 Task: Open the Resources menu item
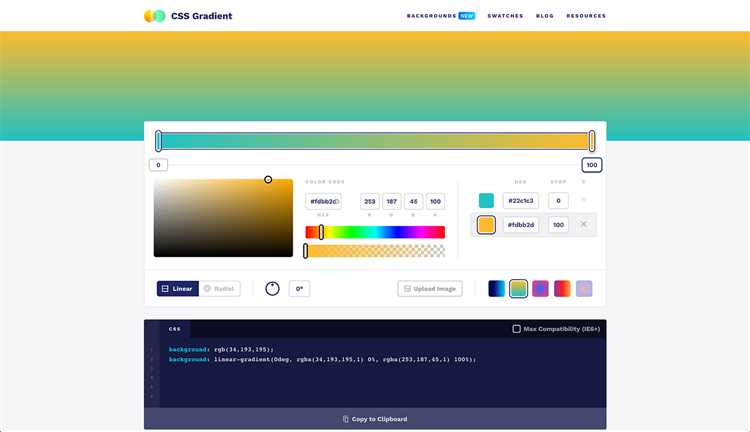click(586, 16)
